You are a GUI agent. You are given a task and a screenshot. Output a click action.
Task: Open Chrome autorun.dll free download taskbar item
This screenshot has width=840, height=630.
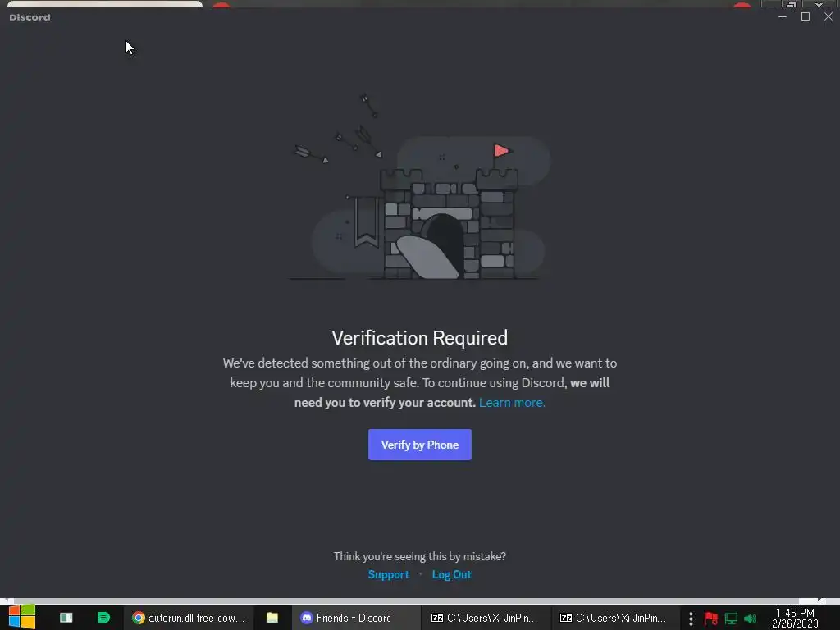pyautogui.click(x=189, y=618)
